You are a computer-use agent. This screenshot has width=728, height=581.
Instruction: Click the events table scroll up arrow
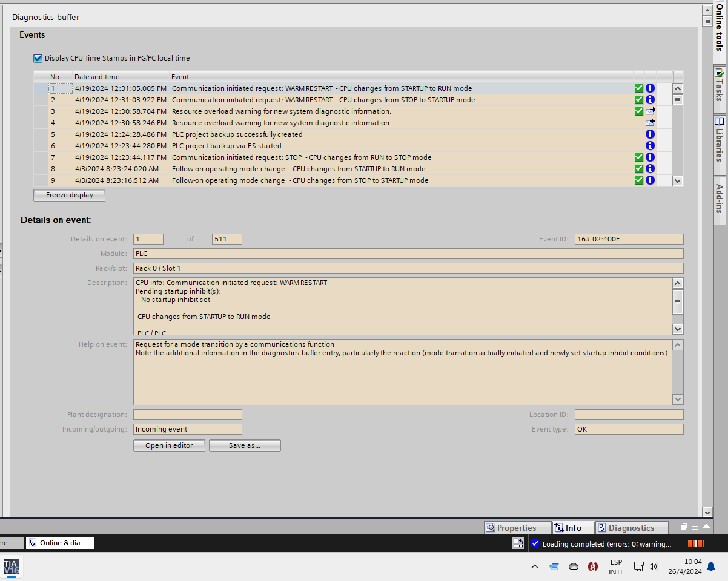point(678,88)
